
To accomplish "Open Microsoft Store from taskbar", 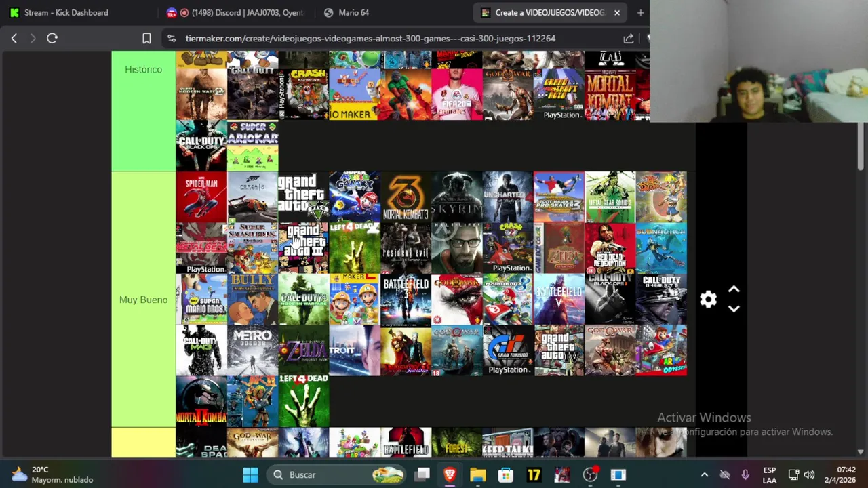I will [x=506, y=474].
